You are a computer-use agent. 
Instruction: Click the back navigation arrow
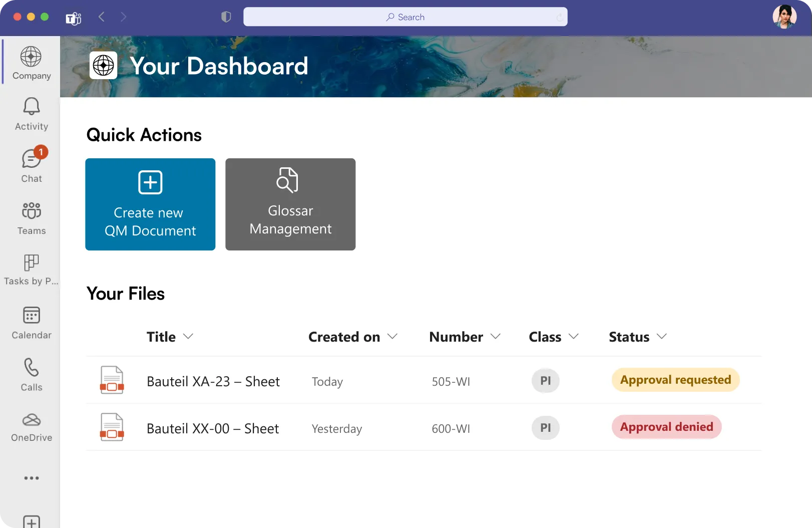(101, 17)
